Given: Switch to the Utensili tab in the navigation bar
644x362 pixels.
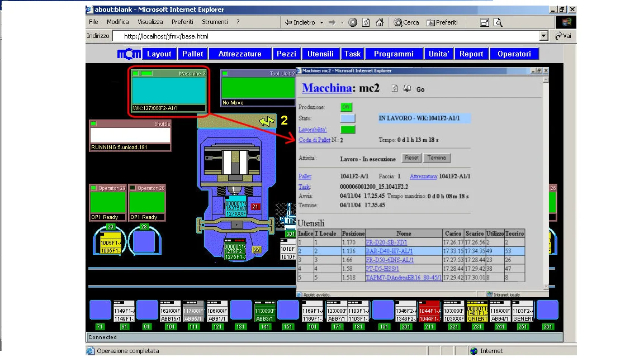Looking at the screenshot, I should point(320,54).
